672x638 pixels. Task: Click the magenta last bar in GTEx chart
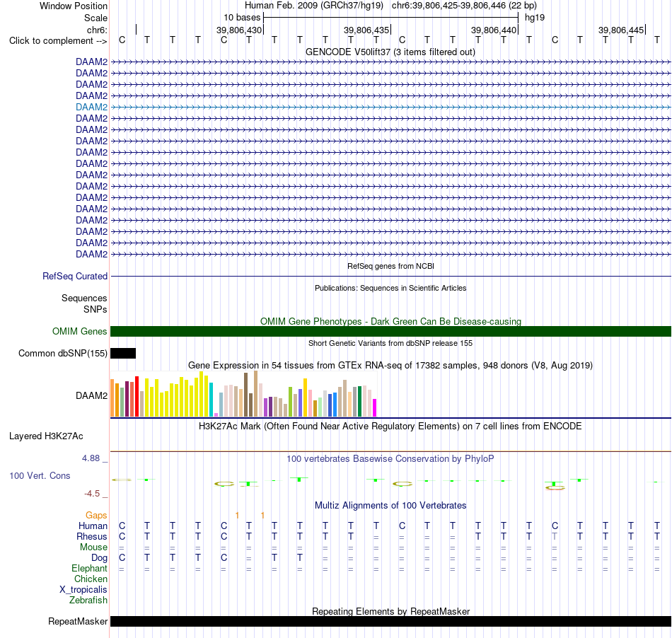(x=375, y=408)
